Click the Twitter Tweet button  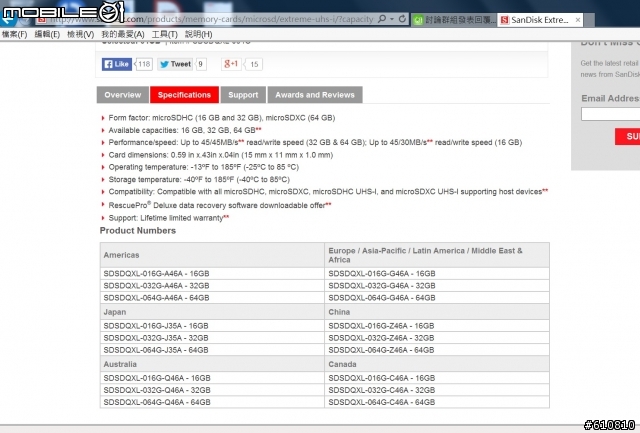tap(176, 64)
